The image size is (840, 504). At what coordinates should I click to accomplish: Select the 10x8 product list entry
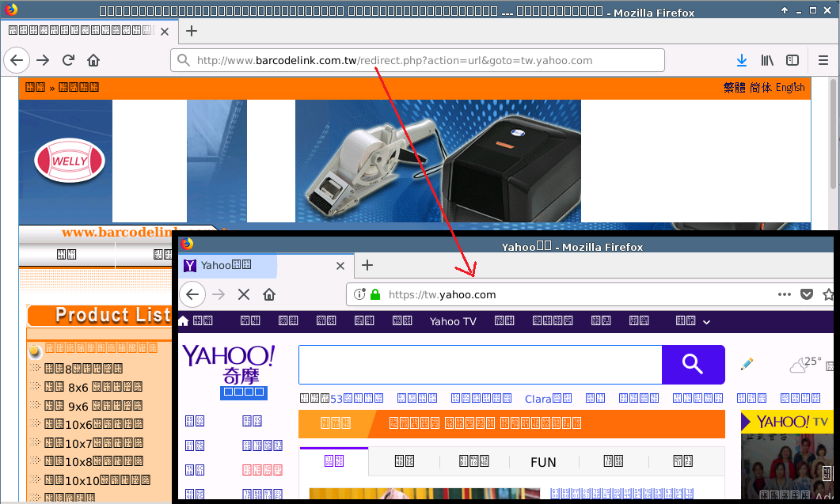93,461
